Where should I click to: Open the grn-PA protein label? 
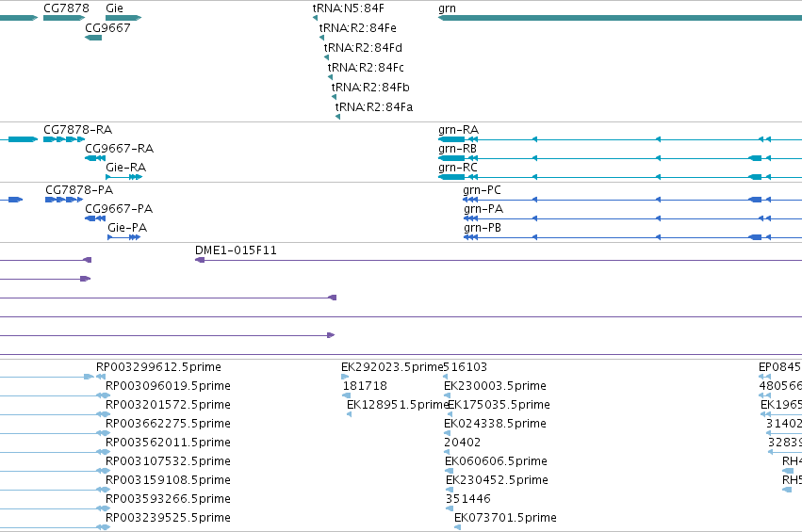tap(483, 208)
